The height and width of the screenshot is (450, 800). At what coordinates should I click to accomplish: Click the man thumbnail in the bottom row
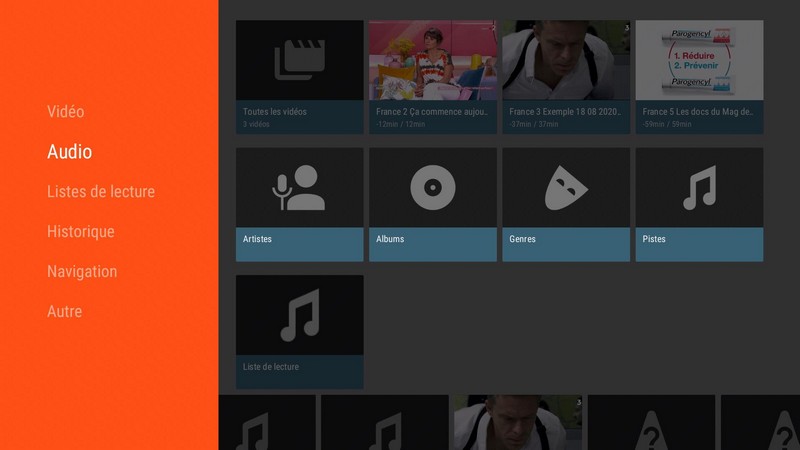(517, 424)
